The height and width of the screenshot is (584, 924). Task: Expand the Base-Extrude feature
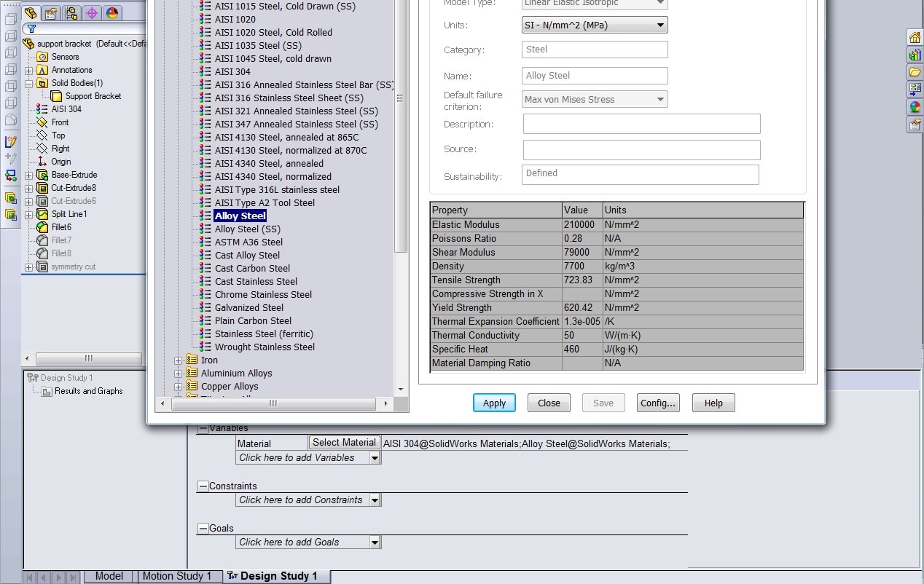tap(29, 175)
